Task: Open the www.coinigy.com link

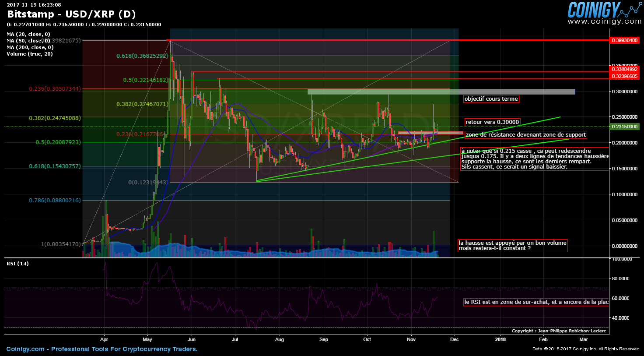Action: [x=604, y=21]
